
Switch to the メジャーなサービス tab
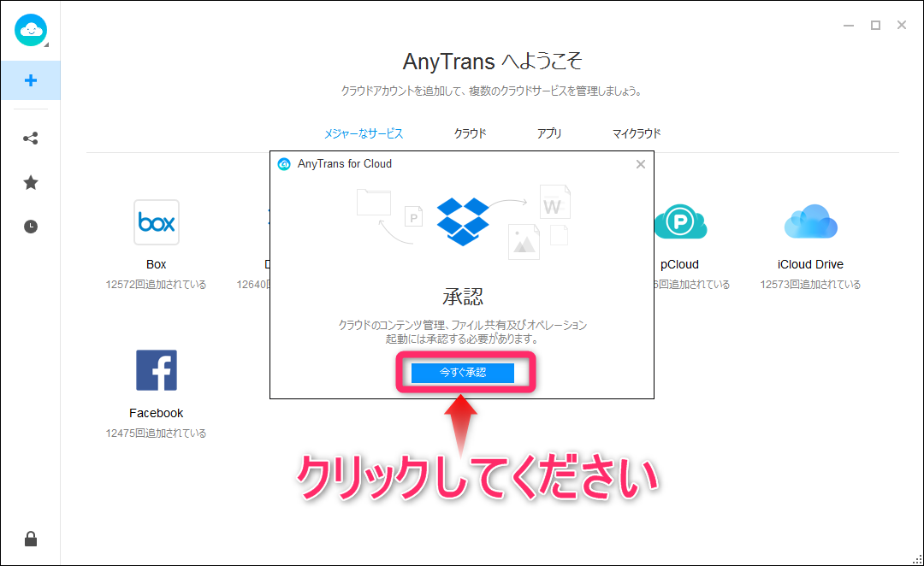coord(364,133)
